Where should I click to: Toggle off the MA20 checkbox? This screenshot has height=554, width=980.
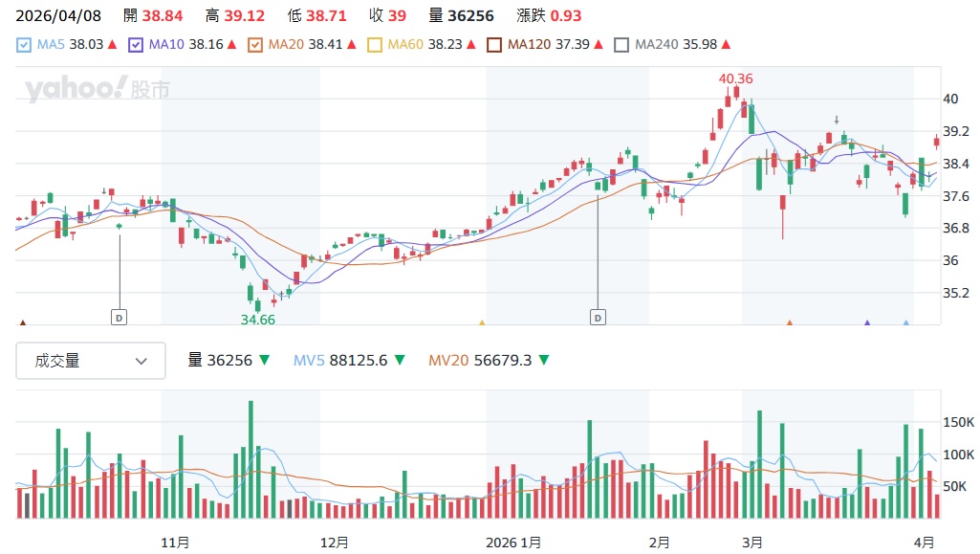tap(255, 44)
